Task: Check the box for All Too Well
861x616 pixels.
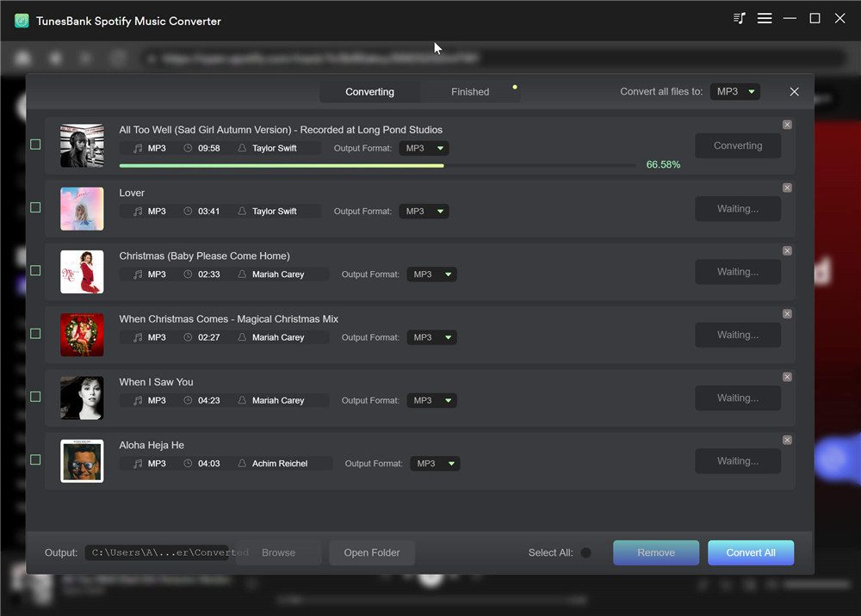Action: click(x=35, y=145)
